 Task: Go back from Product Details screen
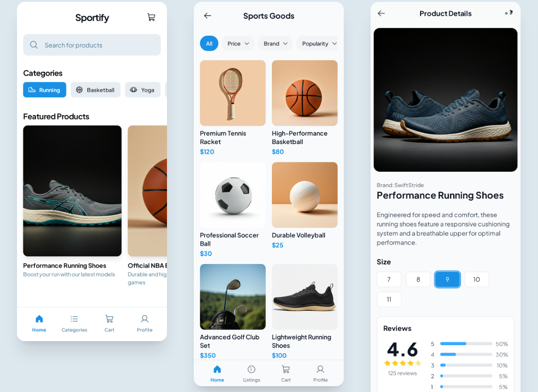(x=381, y=13)
